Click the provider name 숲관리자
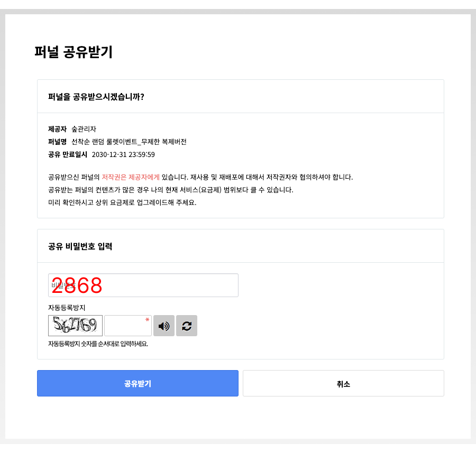The width and height of the screenshot is (476, 452). pos(84,129)
